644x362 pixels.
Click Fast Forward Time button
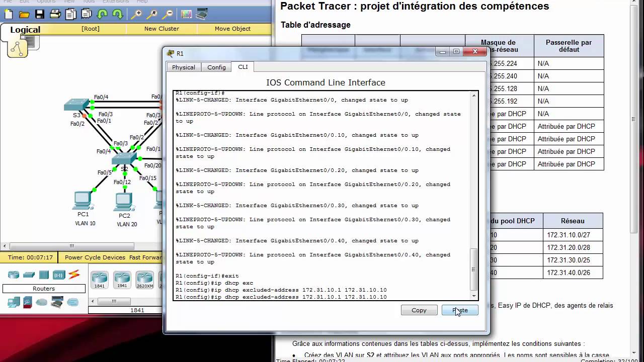tap(146, 257)
